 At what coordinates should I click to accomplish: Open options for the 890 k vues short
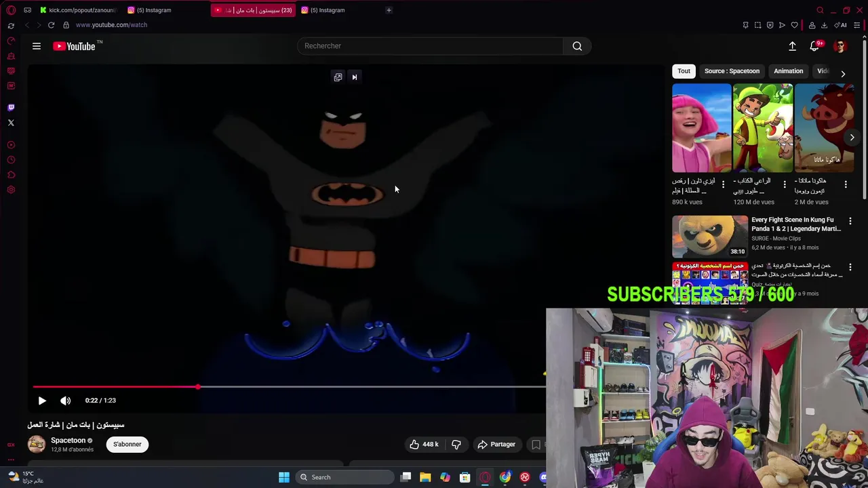point(723,184)
